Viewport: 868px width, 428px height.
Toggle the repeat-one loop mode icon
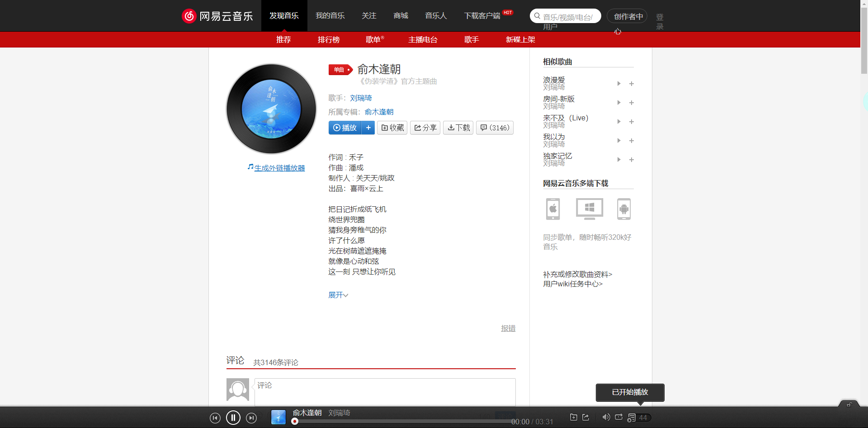(618, 417)
